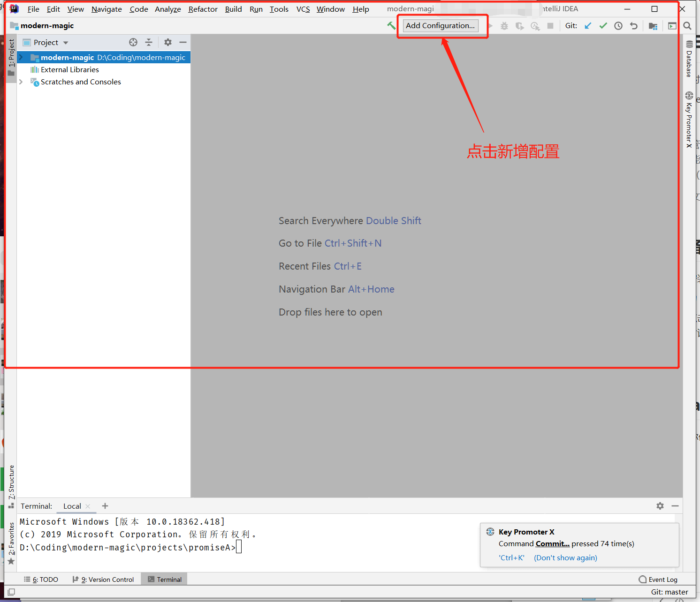This screenshot has width=700, height=602.
Task: Open Key Promoter X sidebar panel
Action: [689, 120]
